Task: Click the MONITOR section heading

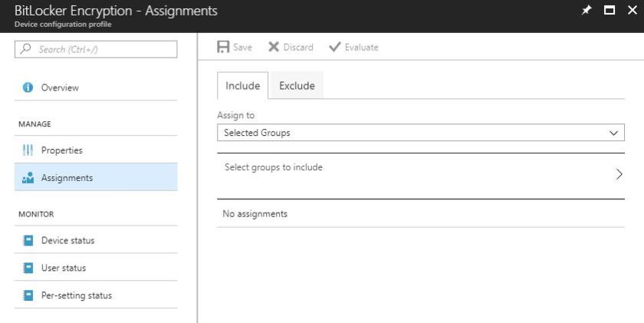Action: pos(36,214)
